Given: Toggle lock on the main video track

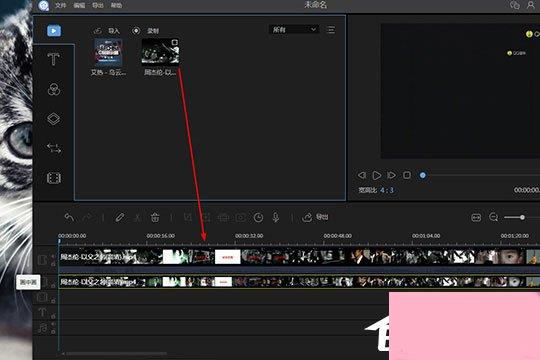Looking at the screenshot, I should tap(53, 264).
